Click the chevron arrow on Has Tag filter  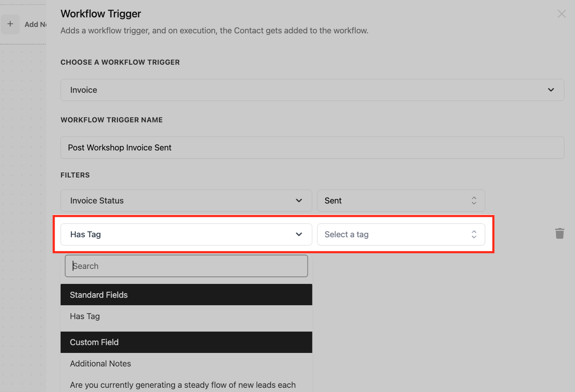[299, 234]
